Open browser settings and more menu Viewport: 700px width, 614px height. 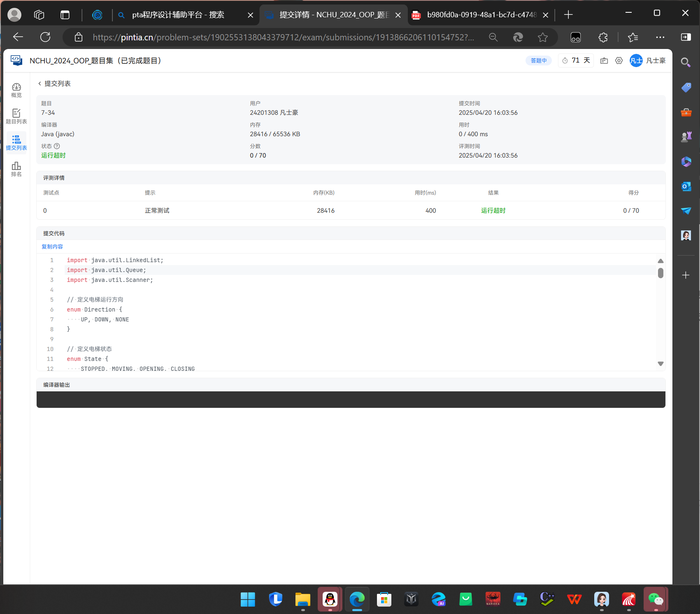coord(660,37)
